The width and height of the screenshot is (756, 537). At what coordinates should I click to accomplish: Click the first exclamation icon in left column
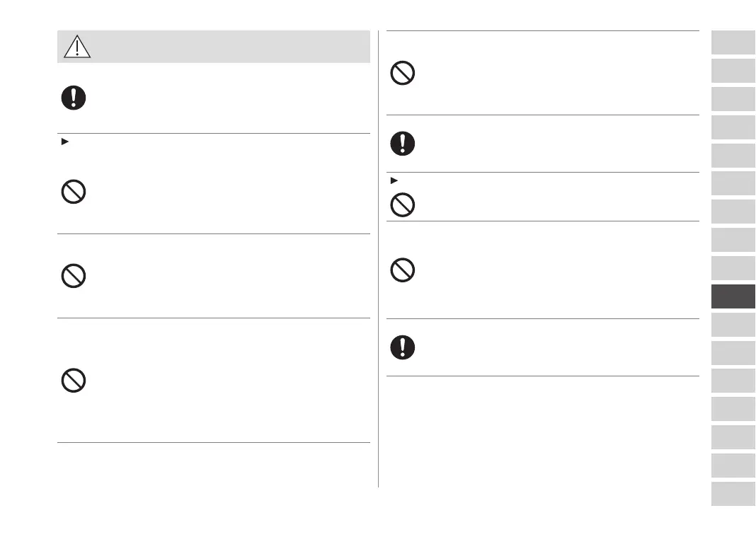pyautogui.click(x=73, y=98)
